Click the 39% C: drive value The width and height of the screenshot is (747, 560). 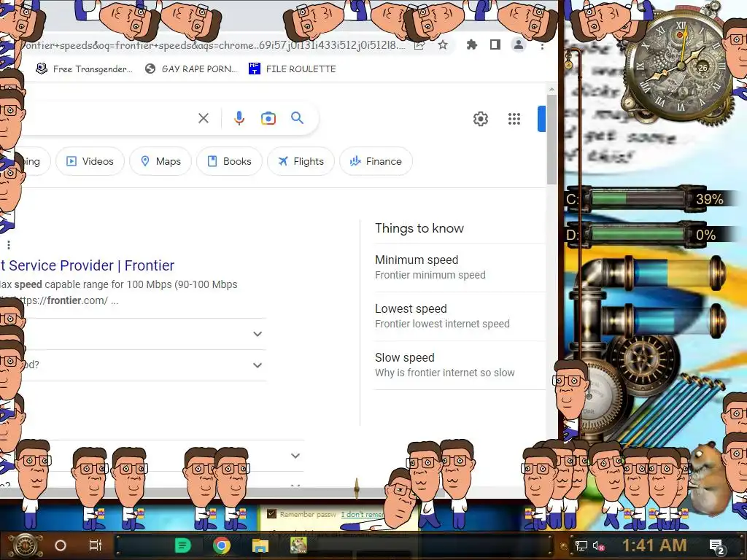click(x=709, y=199)
